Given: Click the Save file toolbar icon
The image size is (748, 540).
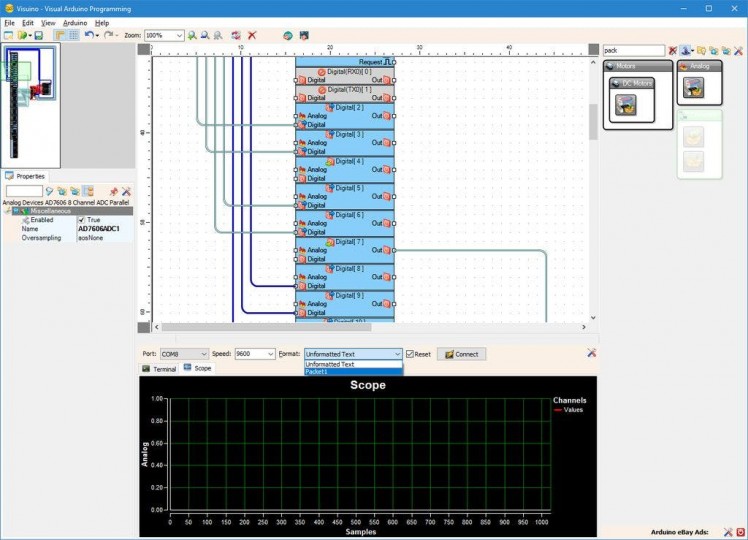Looking at the screenshot, I should pyautogui.click(x=39, y=35).
